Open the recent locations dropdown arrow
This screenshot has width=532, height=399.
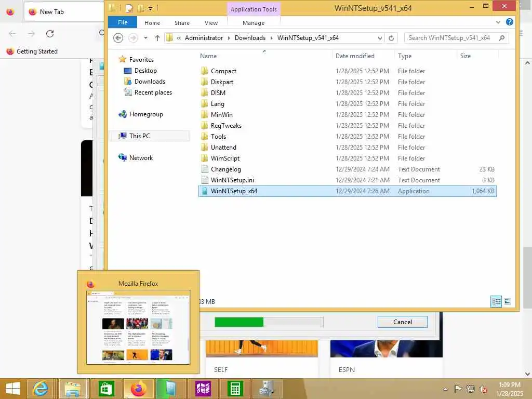145,37
